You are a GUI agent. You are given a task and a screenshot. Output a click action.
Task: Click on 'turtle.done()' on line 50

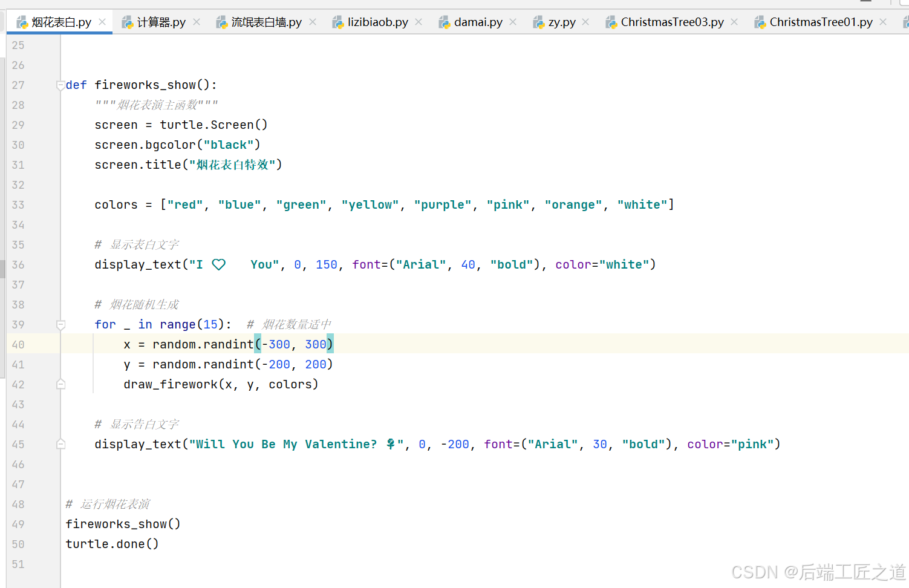pos(112,544)
